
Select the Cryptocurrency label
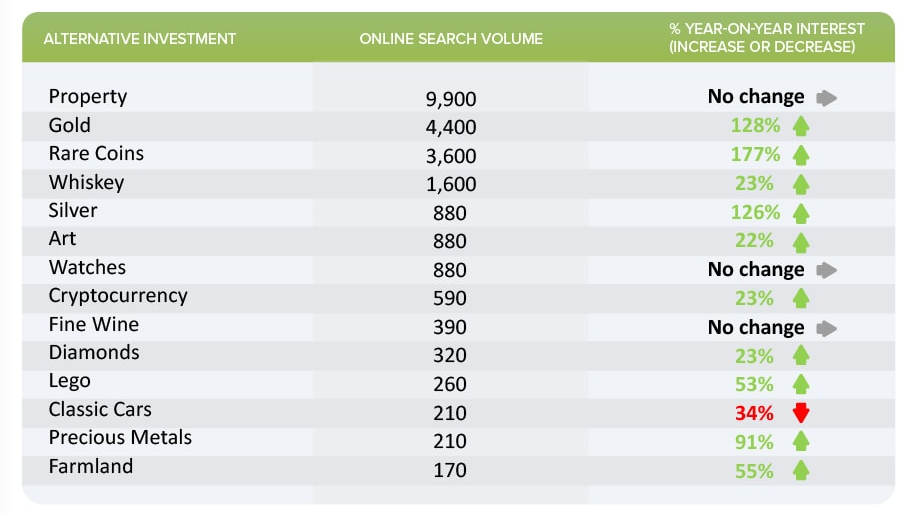[118, 296]
